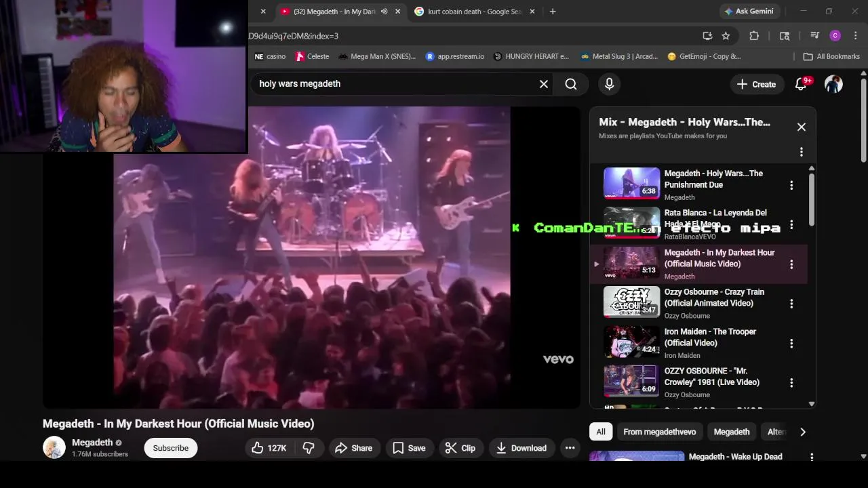This screenshot has height=488, width=868.
Task: Open Megadeth channel avatar below video
Action: (54, 448)
